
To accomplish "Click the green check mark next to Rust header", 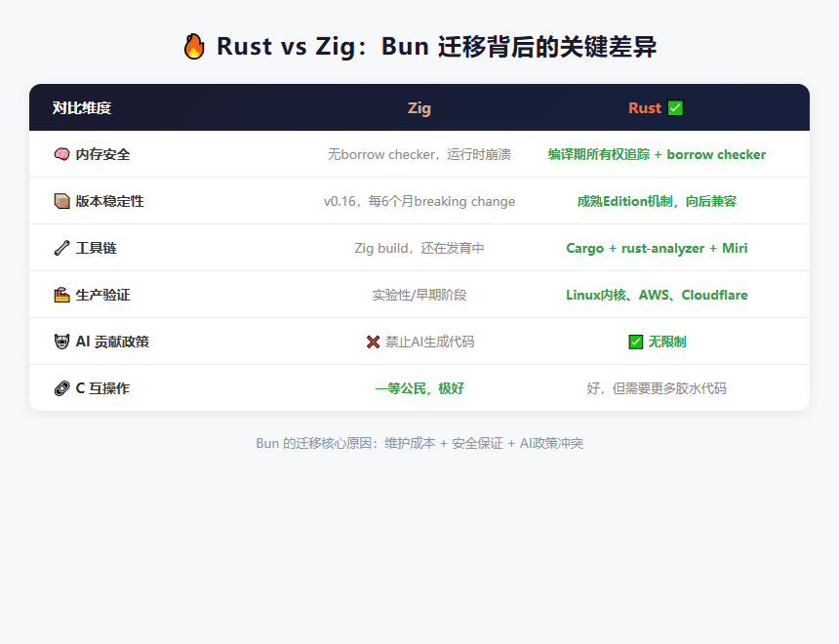I will [675, 108].
